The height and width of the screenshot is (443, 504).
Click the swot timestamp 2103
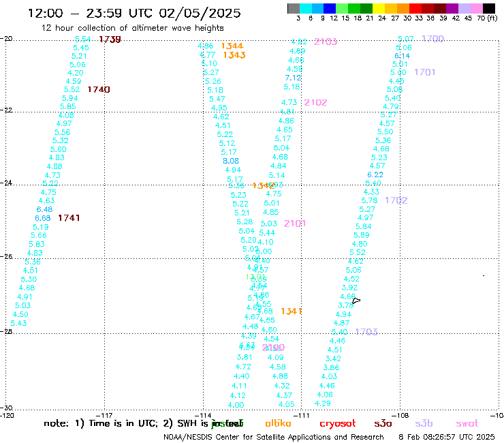point(326,42)
